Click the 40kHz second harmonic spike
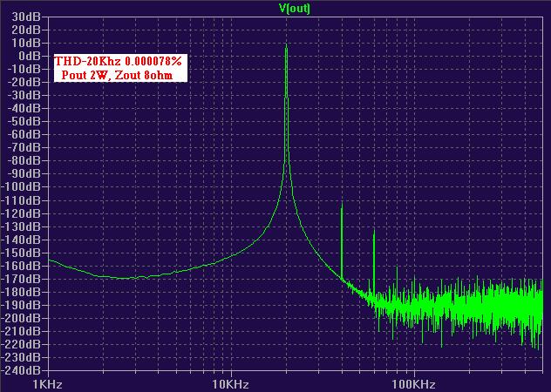Viewport: 551px width, 392px height. (x=342, y=239)
